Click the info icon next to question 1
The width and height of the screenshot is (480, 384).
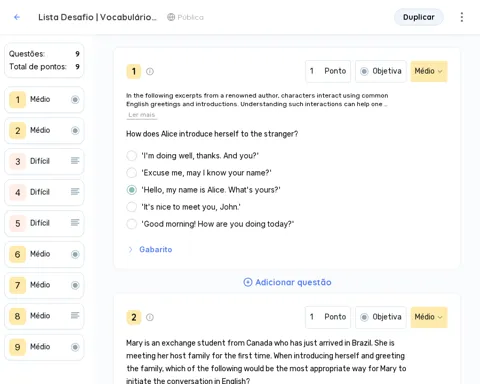pos(150,71)
